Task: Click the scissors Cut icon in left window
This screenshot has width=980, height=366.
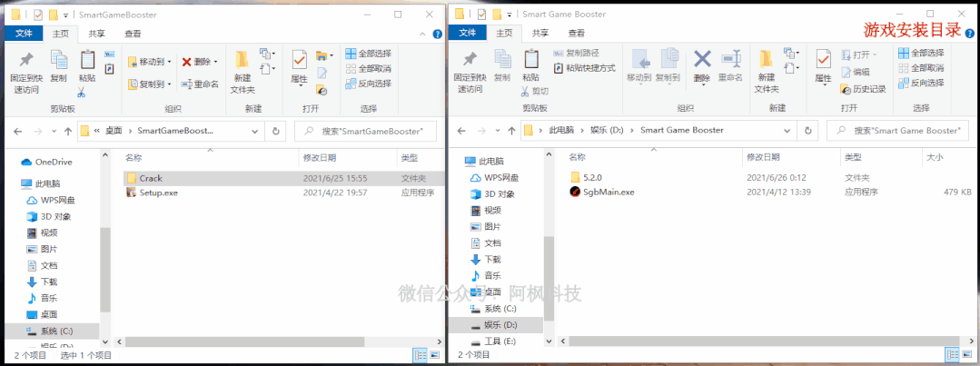Action: tap(81, 92)
